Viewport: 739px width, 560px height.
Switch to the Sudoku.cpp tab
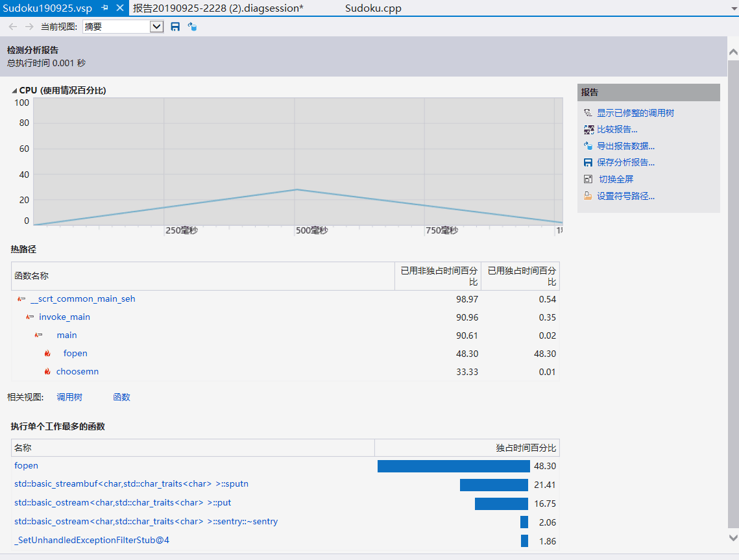373,8
